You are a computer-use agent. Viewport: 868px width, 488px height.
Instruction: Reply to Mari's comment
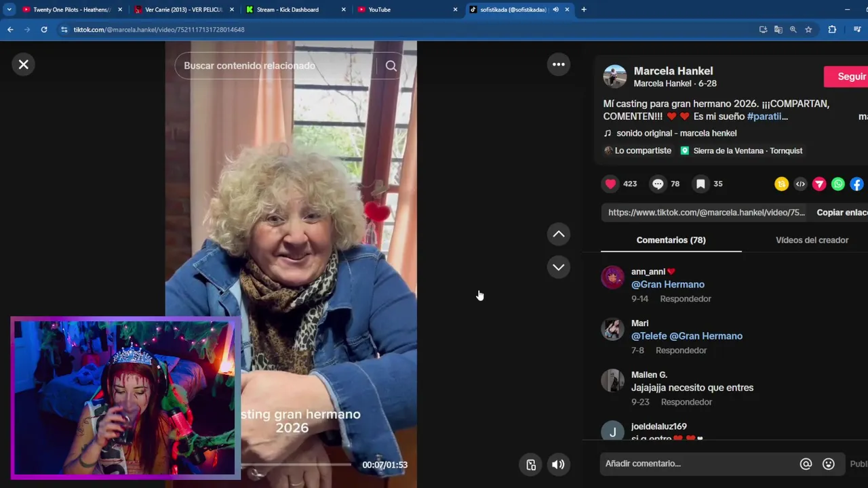[681, 350]
